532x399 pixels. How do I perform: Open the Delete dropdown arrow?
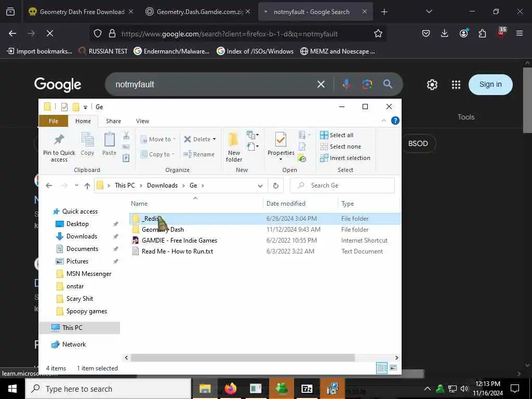pos(214,139)
